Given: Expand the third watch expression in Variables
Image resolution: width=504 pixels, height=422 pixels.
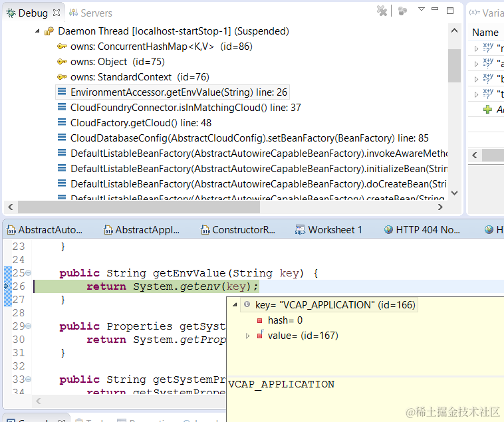Looking at the screenshot, I should [476, 79].
